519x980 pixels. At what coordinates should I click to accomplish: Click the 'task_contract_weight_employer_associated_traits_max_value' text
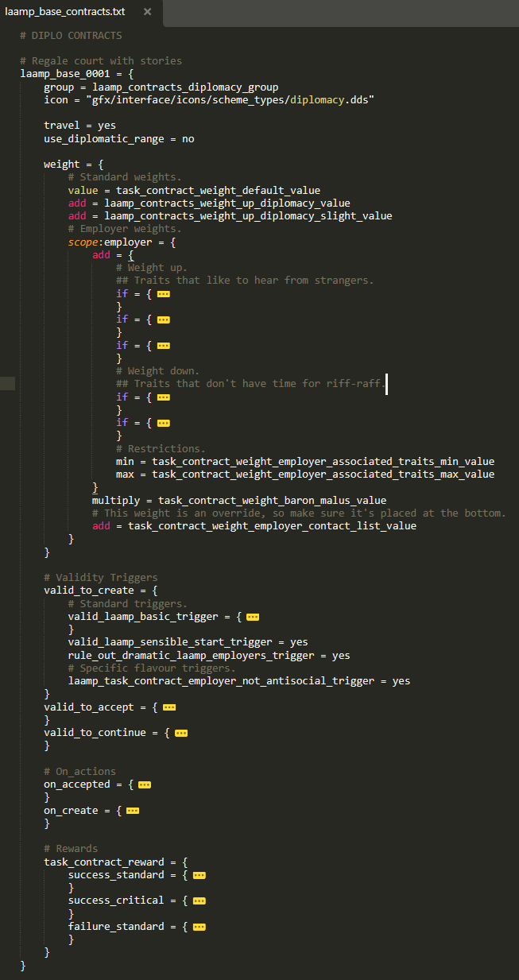323,475
